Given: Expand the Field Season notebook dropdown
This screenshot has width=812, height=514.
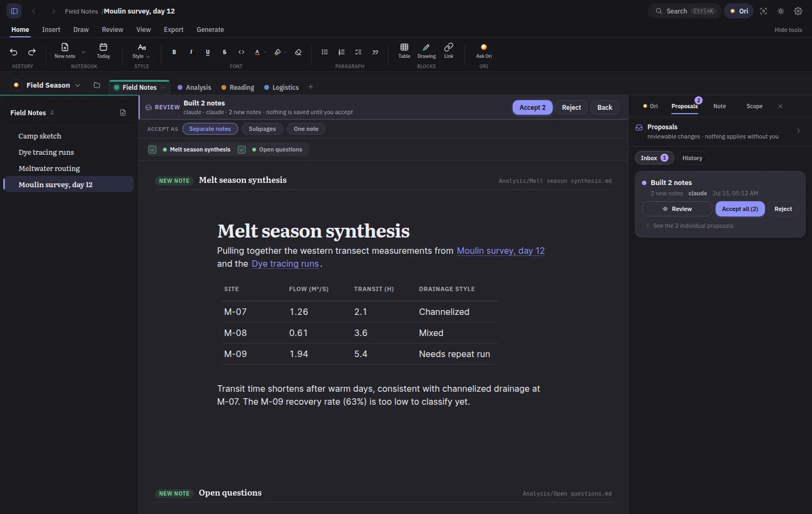Looking at the screenshot, I should (78, 85).
